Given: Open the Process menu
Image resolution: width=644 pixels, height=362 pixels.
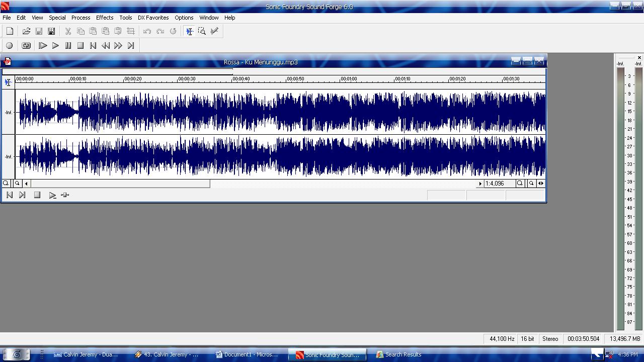Looking at the screenshot, I should (x=81, y=18).
